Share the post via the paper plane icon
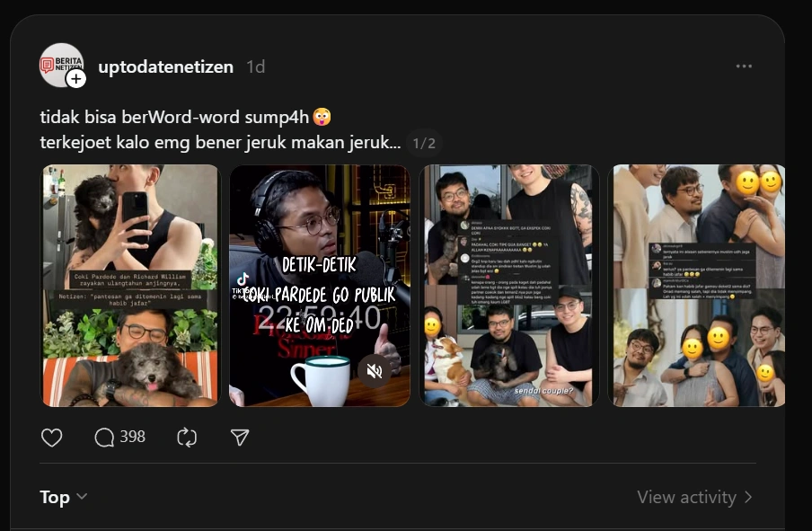This screenshot has width=812, height=531. (239, 437)
